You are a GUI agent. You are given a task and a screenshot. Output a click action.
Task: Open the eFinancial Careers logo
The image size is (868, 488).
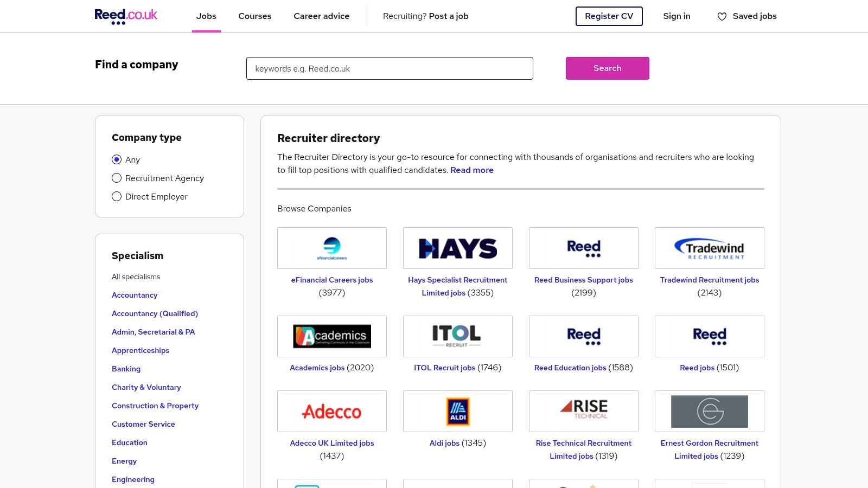331,248
